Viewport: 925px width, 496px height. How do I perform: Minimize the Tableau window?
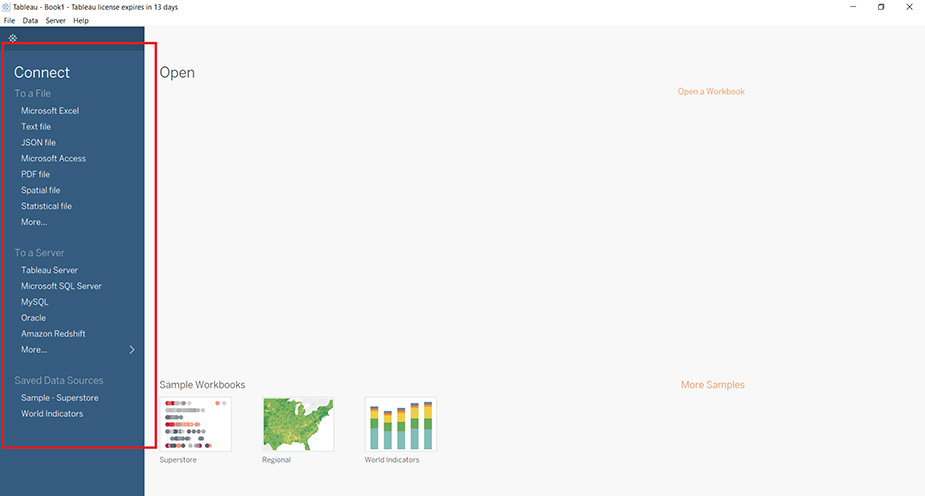click(x=853, y=7)
